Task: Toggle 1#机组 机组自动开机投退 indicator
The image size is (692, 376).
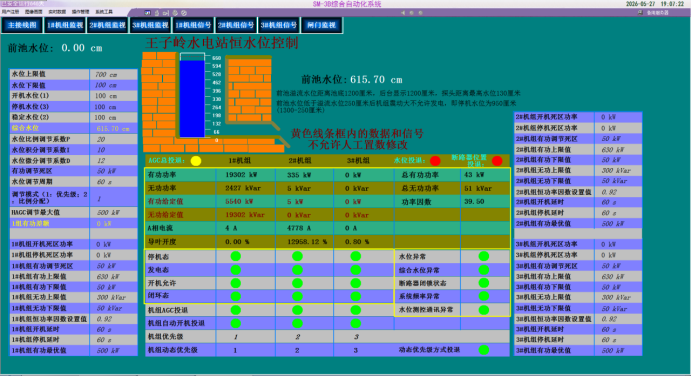Action: tap(236, 323)
